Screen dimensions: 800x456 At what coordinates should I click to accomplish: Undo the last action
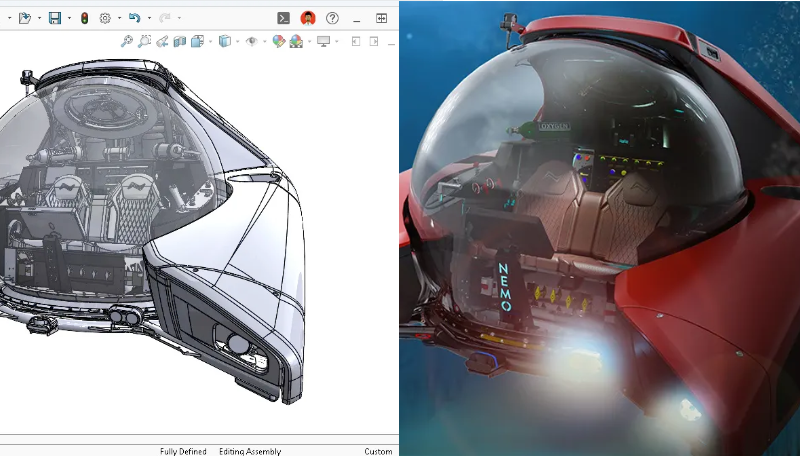point(134,18)
